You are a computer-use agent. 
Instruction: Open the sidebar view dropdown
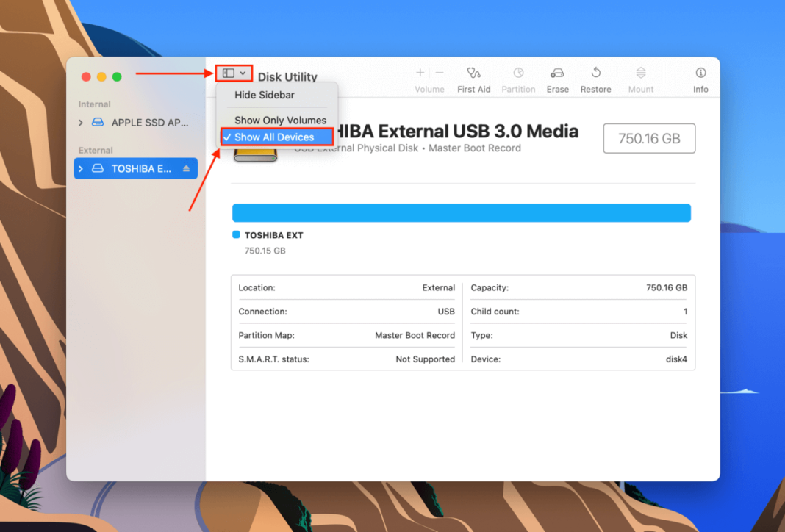pos(234,73)
